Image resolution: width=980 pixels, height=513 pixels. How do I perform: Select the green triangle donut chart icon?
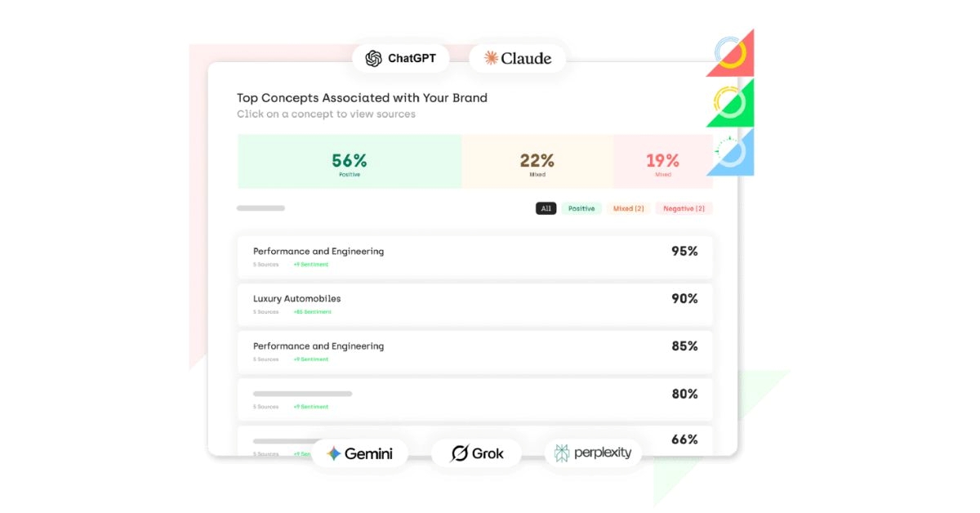pyautogui.click(x=730, y=103)
